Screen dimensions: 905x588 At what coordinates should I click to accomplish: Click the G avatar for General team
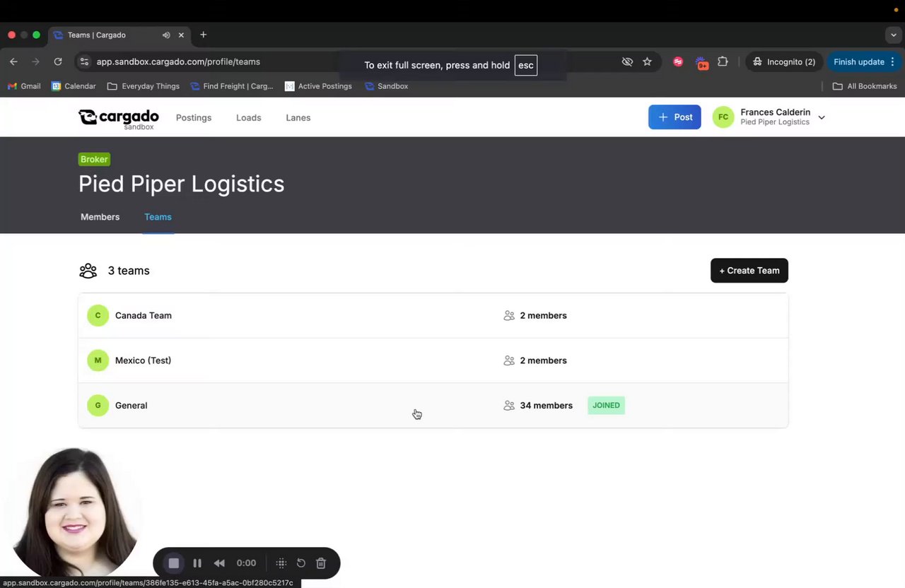coord(98,406)
